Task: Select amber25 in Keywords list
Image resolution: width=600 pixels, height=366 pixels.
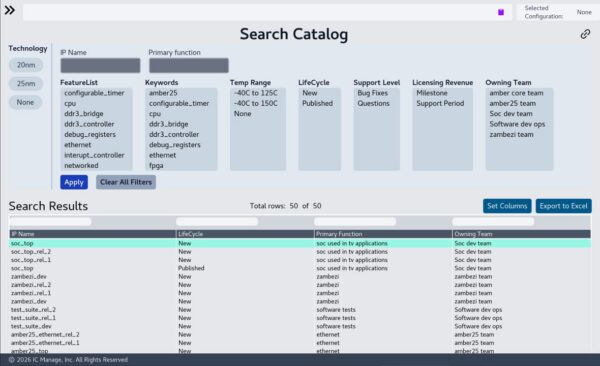Action: pos(163,93)
